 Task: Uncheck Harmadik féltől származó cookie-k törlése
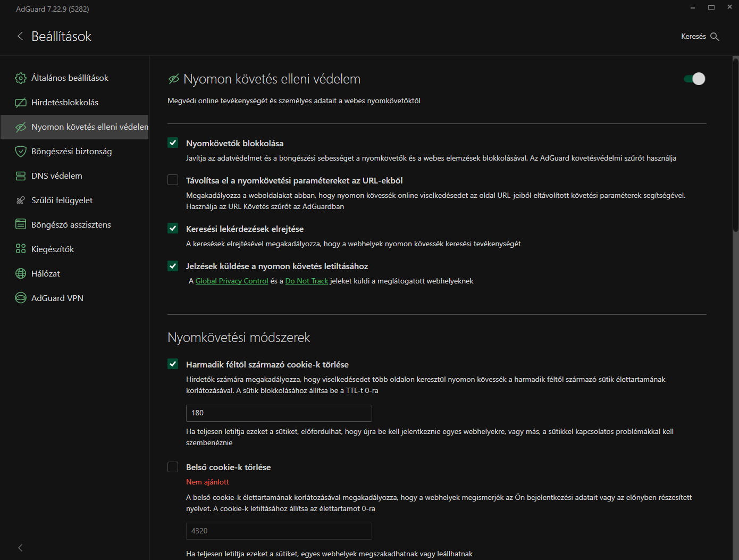coord(173,364)
